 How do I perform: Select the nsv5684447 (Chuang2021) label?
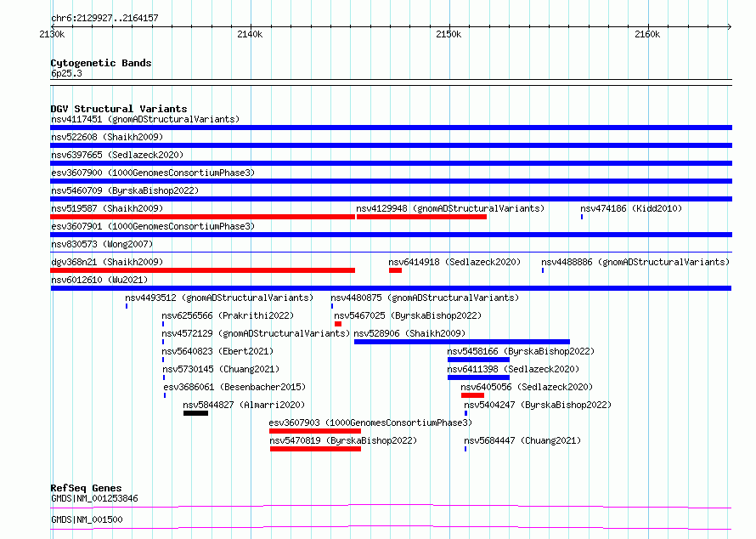pos(522,440)
